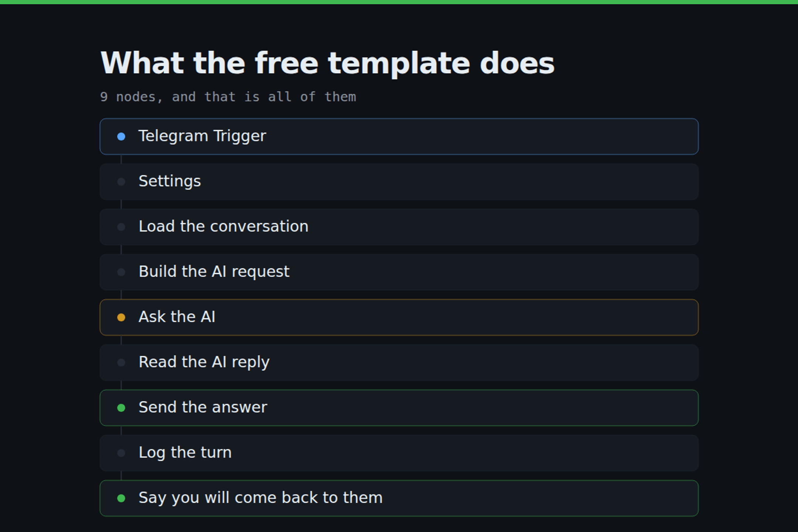This screenshot has width=798, height=532.
Task: Click the orange dot beside Ask the AI
Action: click(x=121, y=317)
